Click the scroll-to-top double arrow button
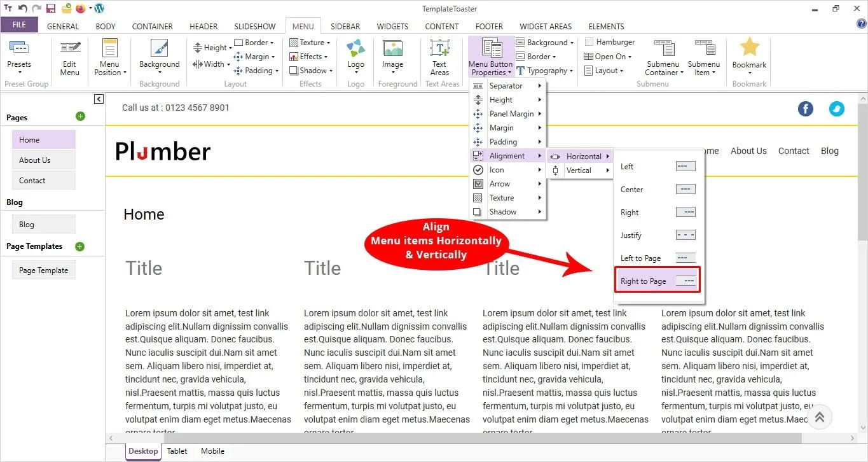 [820, 417]
